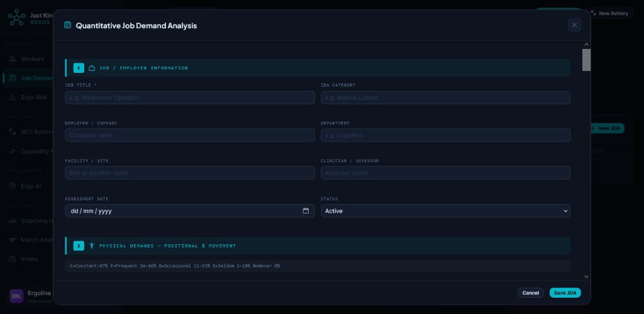Click the Workers icon in the sidebar
644x314 pixels.
pos(13,59)
